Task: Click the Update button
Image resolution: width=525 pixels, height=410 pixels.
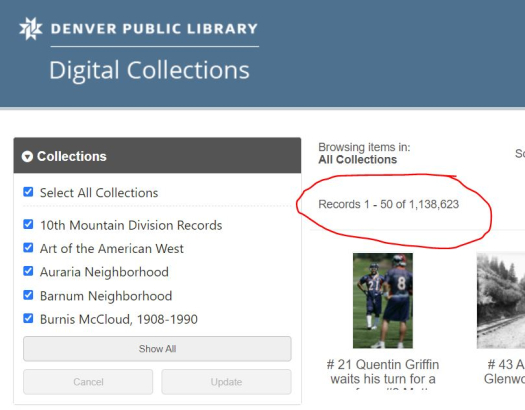Action: pyautogui.click(x=226, y=382)
